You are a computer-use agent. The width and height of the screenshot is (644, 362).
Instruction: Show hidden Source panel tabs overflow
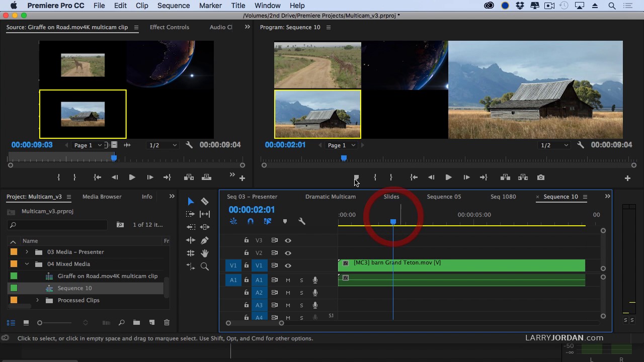247,27
